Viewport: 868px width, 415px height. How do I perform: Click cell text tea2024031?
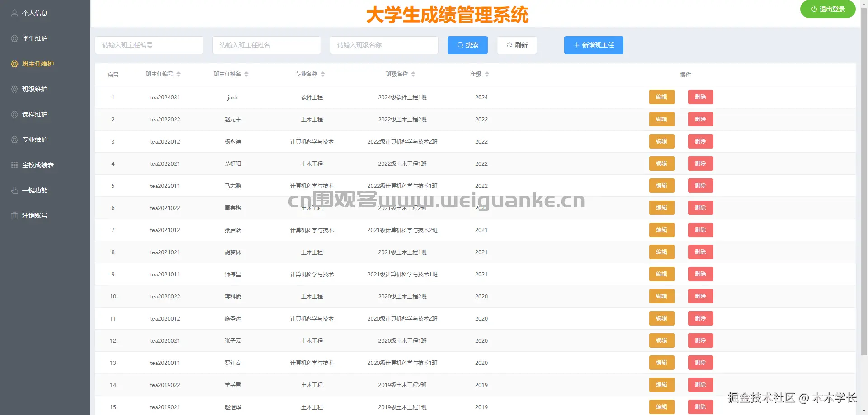click(x=165, y=98)
